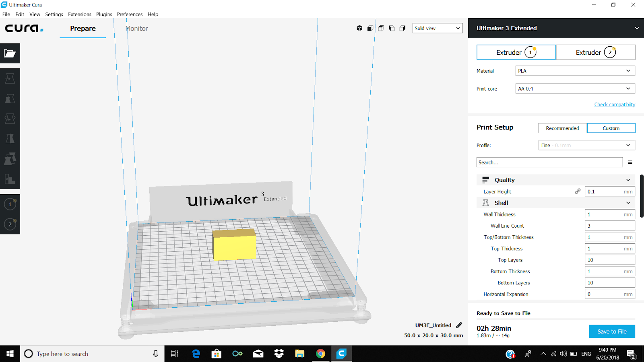Switch to top camera view icon

(381, 28)
